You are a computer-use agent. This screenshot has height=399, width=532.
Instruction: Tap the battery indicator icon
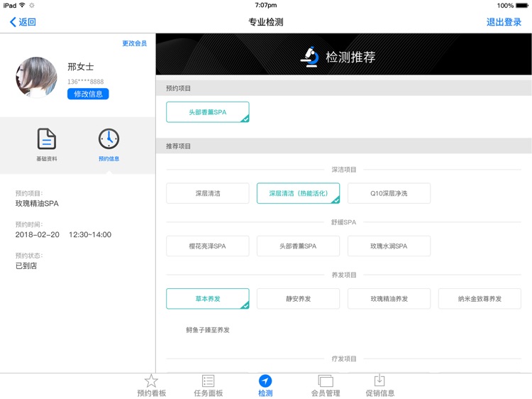(x=522, y=6)
